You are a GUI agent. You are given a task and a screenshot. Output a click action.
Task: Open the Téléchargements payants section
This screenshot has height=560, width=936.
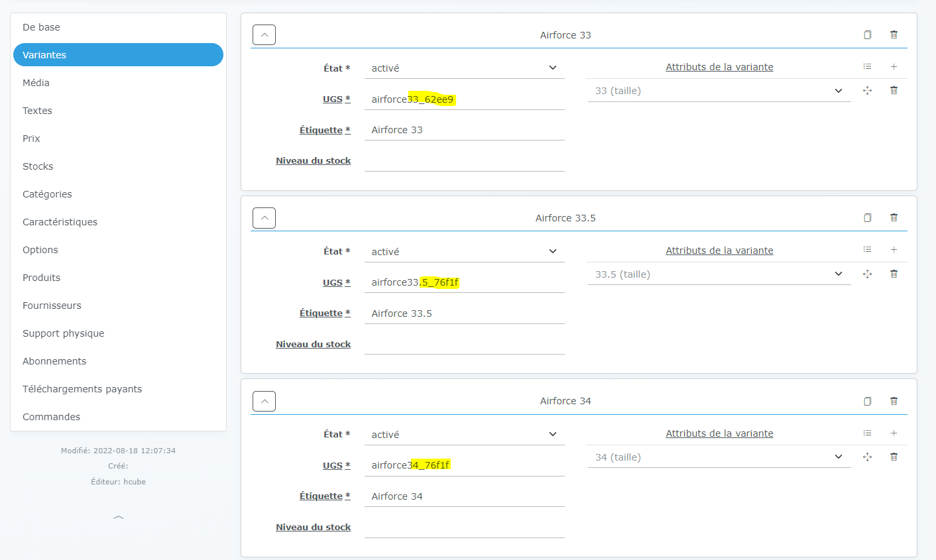pyautogui.click(x=118, y=389)
